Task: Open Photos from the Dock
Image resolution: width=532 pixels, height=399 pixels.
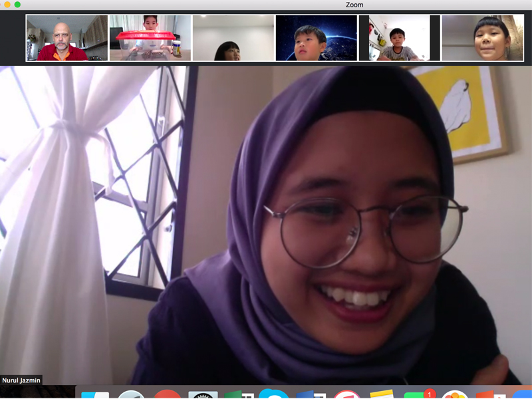Action: (455, 394)
